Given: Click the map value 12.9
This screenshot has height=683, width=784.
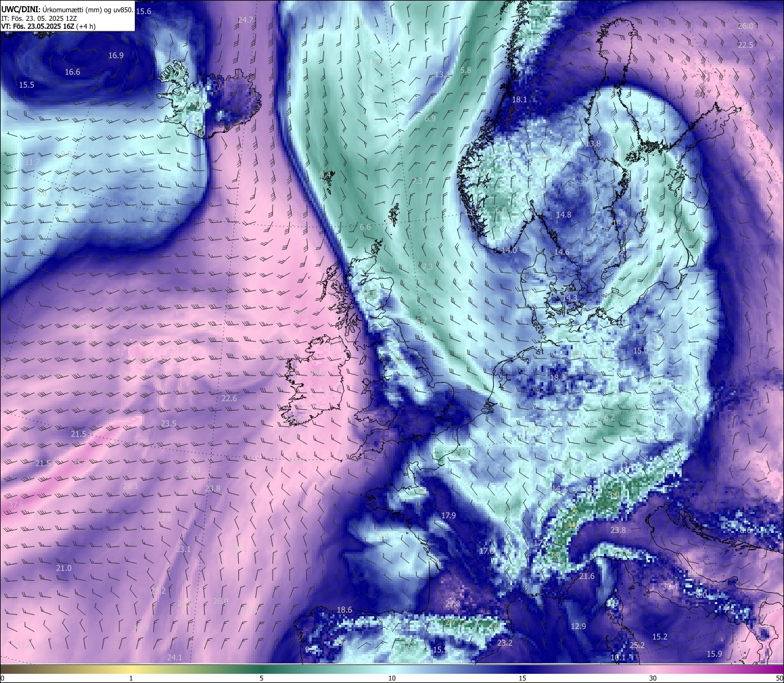Looking at the screenshot, I should [x=578, y=627].
